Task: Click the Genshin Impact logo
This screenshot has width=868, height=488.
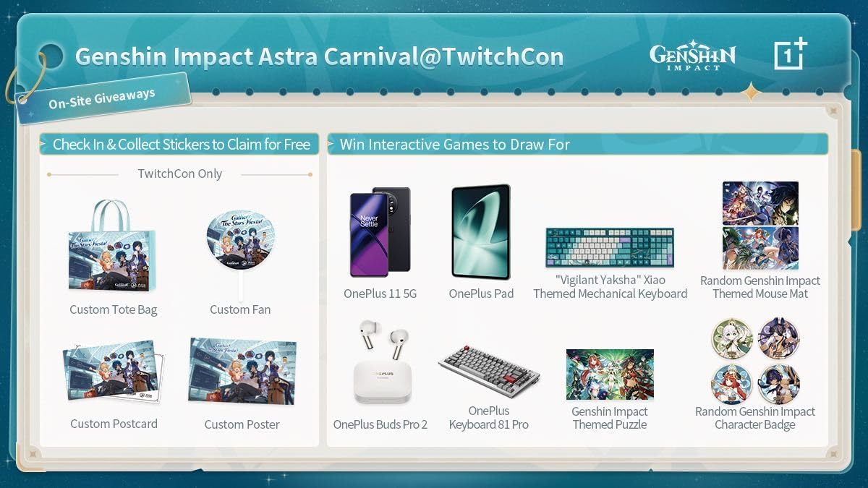Action: click(x=692, y=56)
